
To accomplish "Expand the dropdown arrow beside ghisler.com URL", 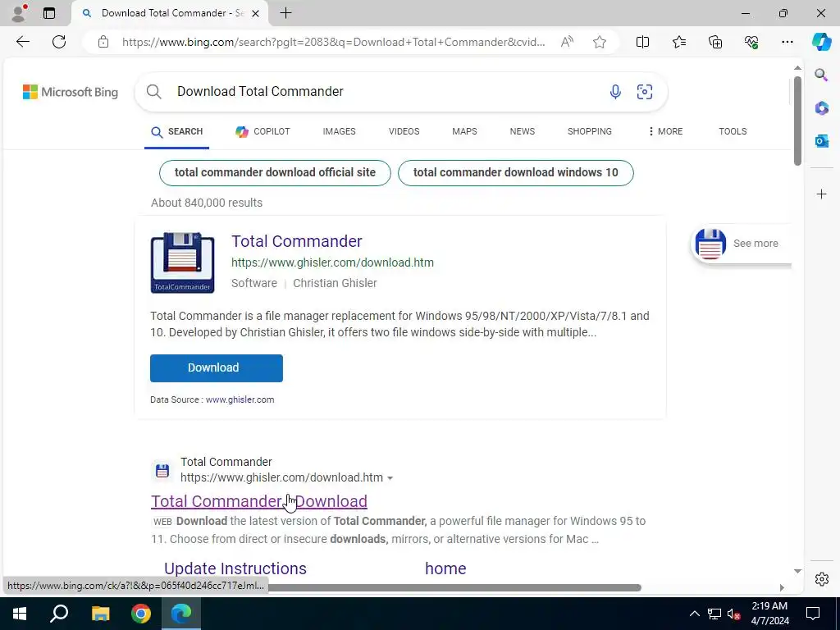I will pyautogui.click(x=390, y=478).
